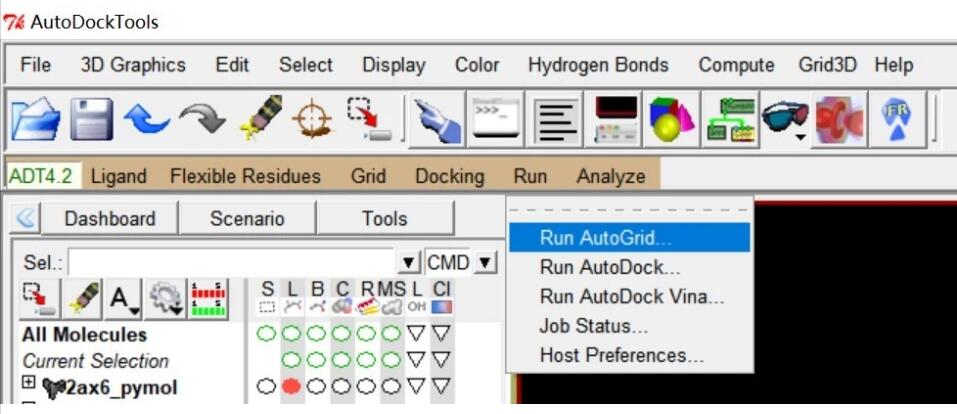Viewport: 957px width, 414px height.
Task: Toggle lines display circle for 2ax6_pymol
Action: (292, 386)
